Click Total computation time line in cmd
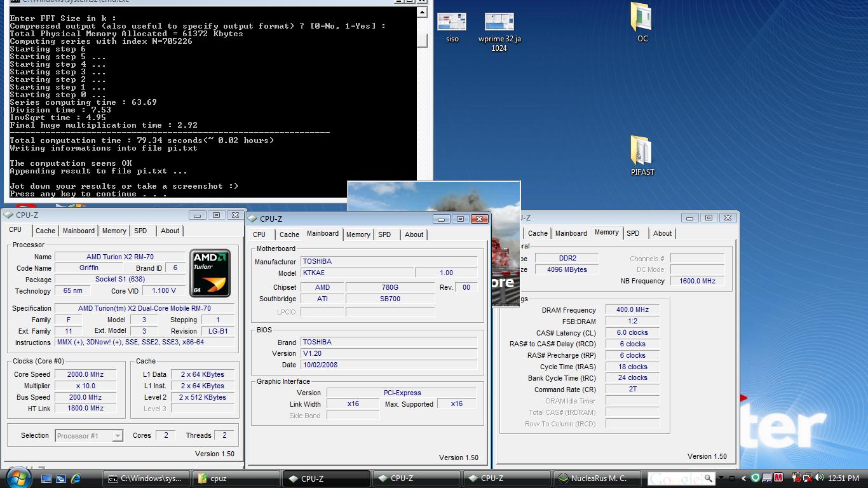 coord(142,140)
